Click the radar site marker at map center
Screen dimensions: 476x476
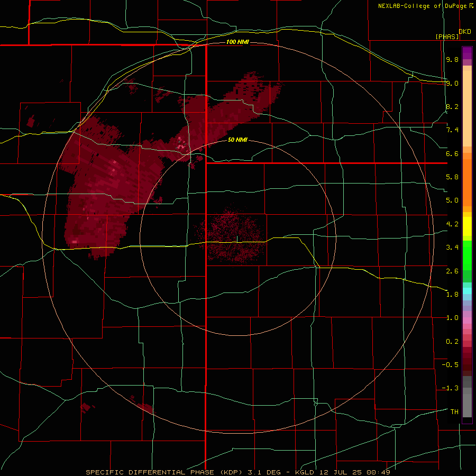point(237,240)
